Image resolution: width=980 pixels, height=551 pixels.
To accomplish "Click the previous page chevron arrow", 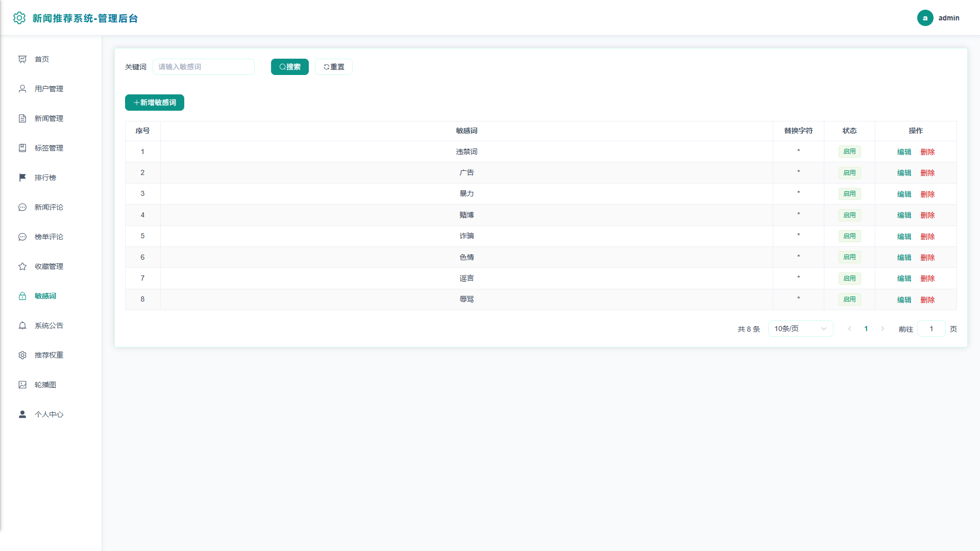I will tap(849, 329).
